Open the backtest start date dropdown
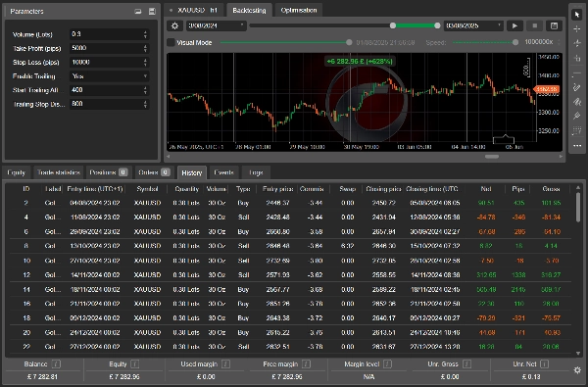Screen dimensions: 588x387 point(216,25)
